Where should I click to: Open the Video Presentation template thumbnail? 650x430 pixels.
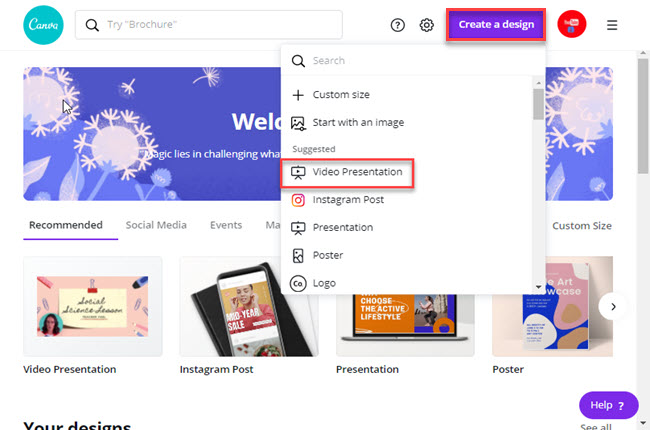tap(92, 305)
